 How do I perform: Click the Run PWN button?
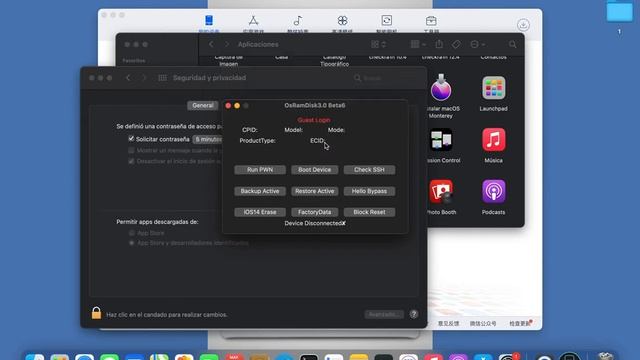260,169
